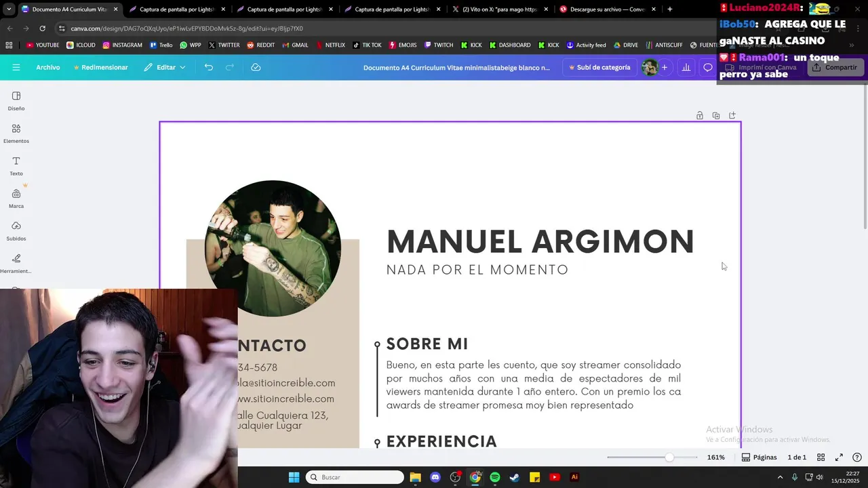Lock the page with padlock icon

coord(700,115)
